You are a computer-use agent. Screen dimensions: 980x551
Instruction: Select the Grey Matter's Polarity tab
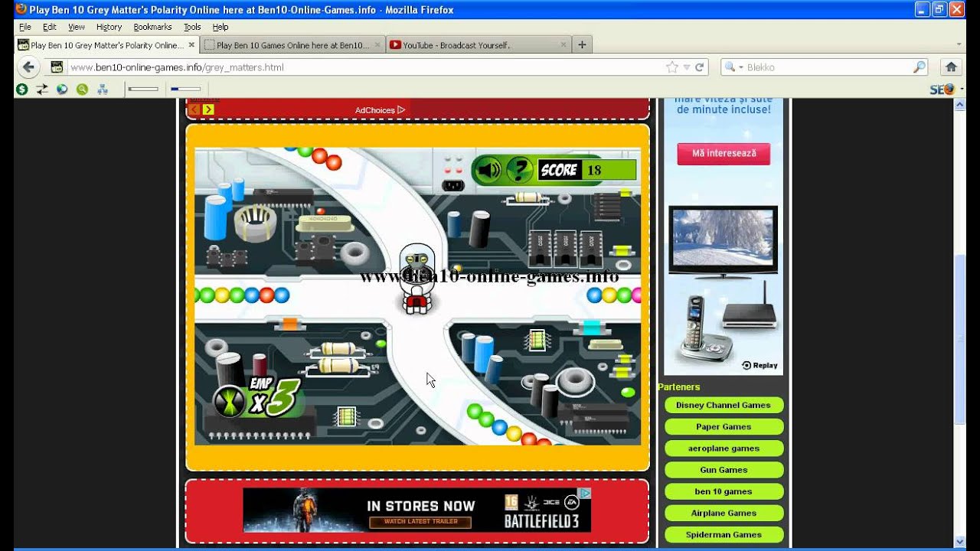click(x=106, y=45)
